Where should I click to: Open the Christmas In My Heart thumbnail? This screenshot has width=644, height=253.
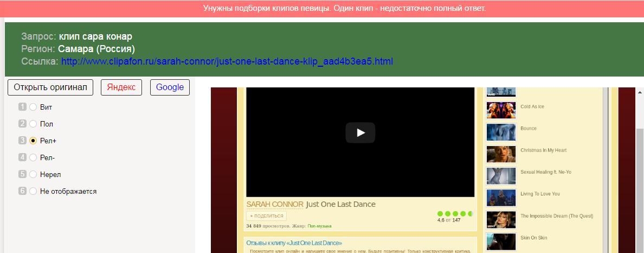[501, 154]
